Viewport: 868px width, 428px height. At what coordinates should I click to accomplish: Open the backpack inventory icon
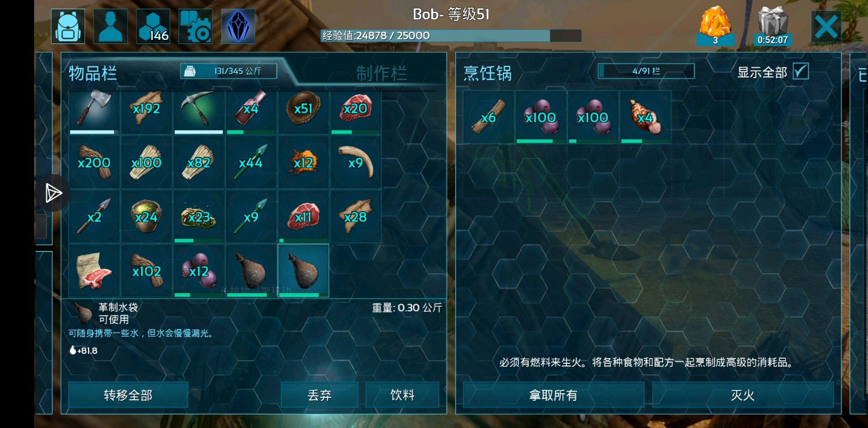68,27
